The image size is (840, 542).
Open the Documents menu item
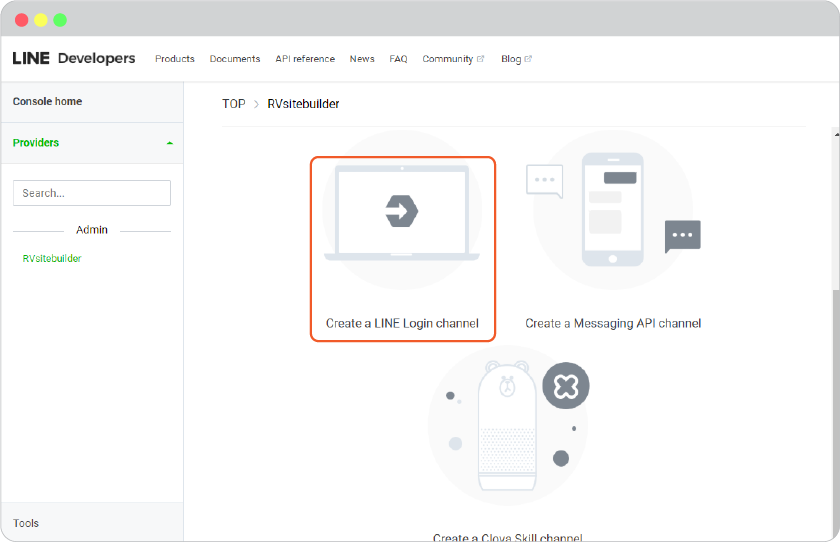pos(235,59)
